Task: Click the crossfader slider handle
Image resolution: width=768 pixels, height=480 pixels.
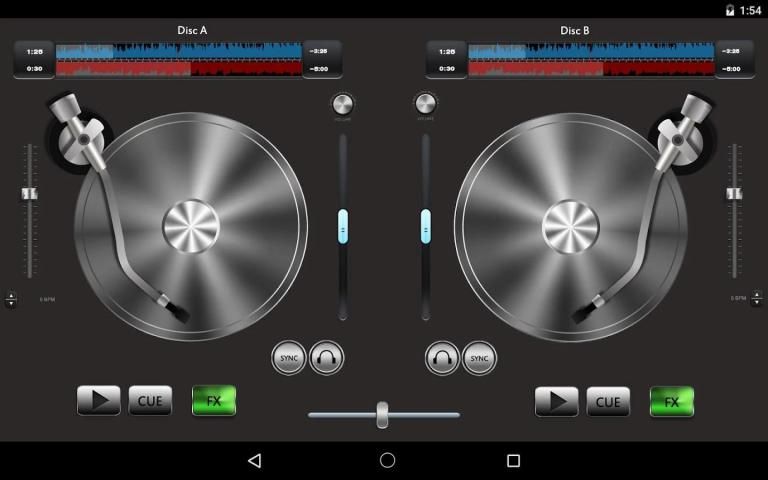Action: pos(382,414)
